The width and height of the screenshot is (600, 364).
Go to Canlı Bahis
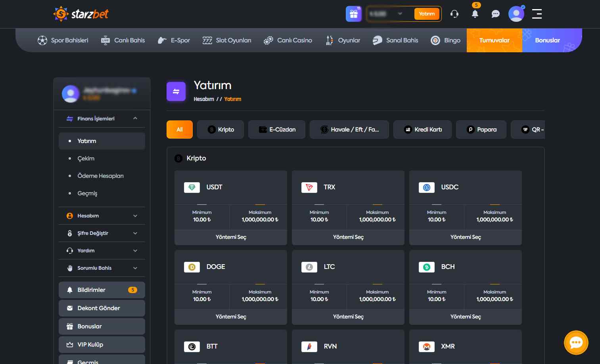coord(123,40)
